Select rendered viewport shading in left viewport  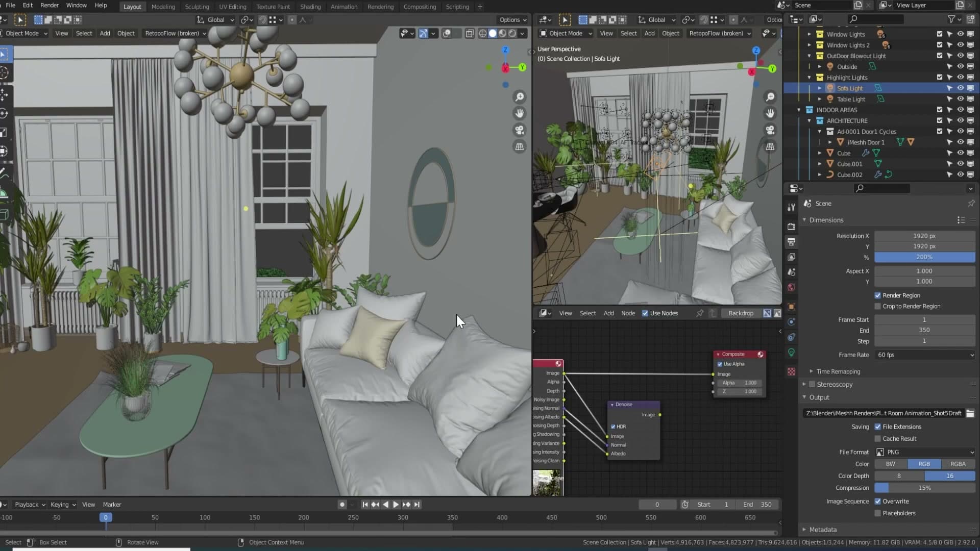coord(512,33)
